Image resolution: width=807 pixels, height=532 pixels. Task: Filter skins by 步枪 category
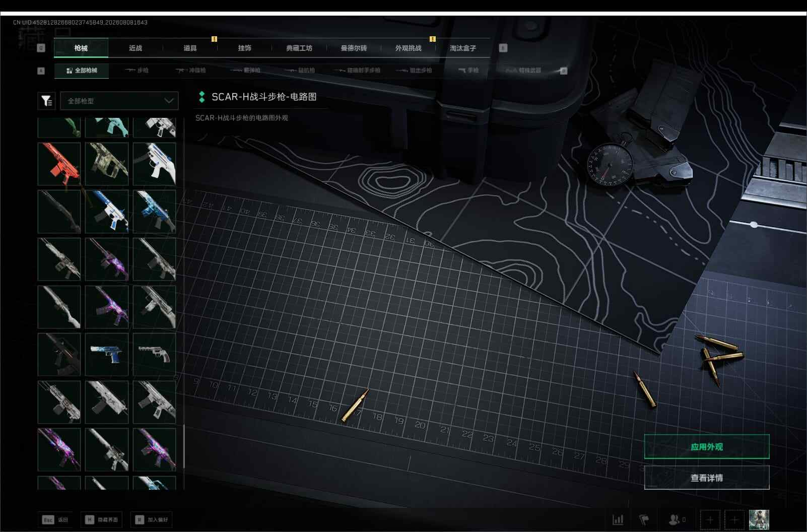tap(137, 71)
